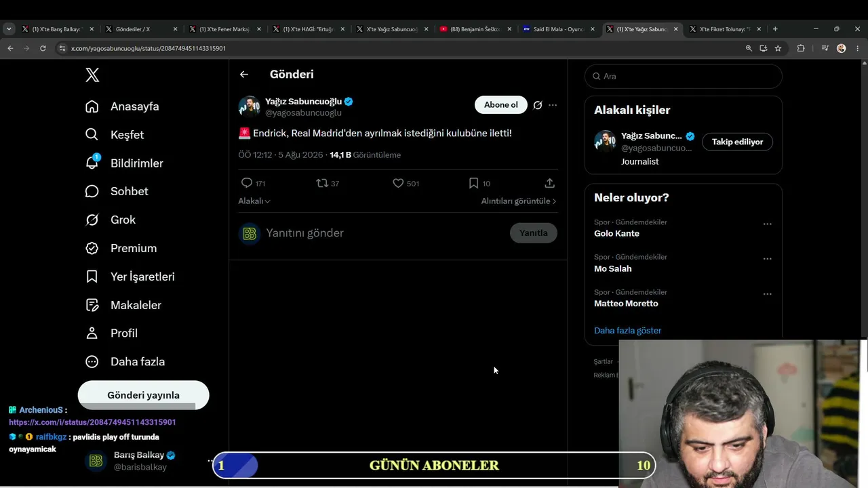This screenshot has height=488, width=868.
Task: Go back using the Gönderi back arrow
Action: [x=244, y=75]
